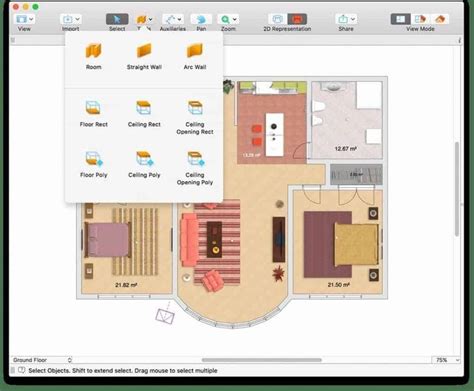
Task: Click the 12.67 m² bathroom area label
Action: [x=346, y=149]
